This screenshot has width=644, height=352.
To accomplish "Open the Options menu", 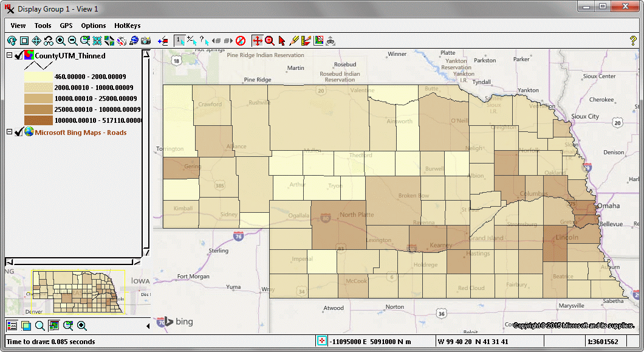I will (94, 26).
